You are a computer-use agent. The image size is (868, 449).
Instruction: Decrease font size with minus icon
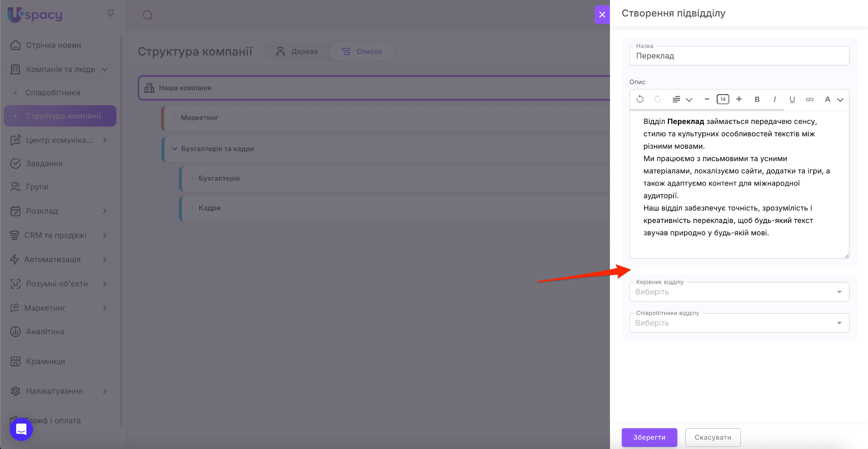pyautogui.click(x=707, y=99)
